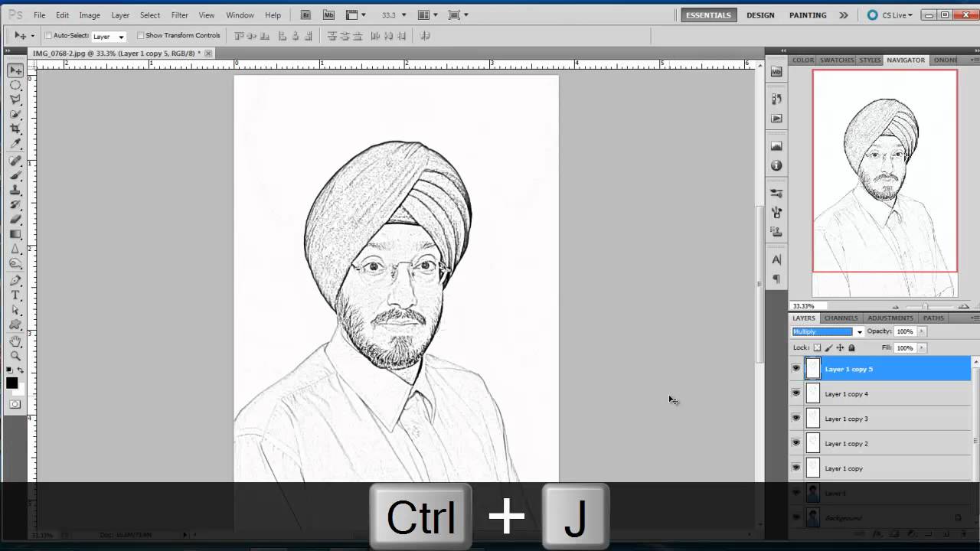Select the Layer 1 copy 3 row
980x551 pixels.
[880, 419]
